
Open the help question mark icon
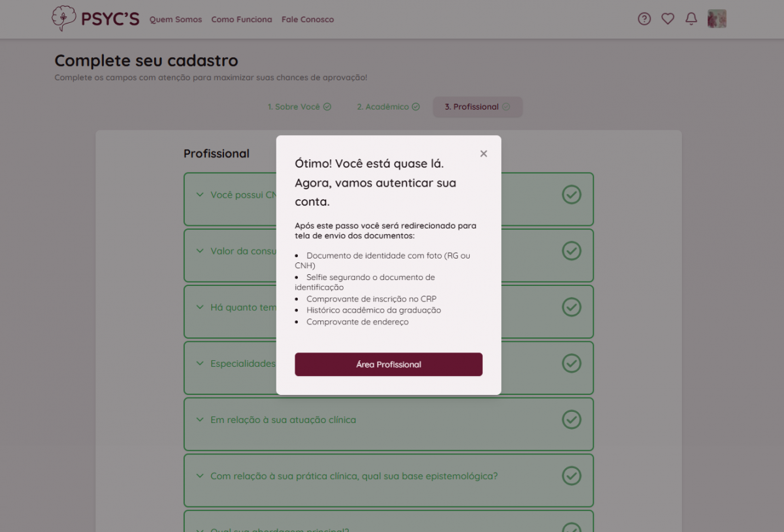644,19
